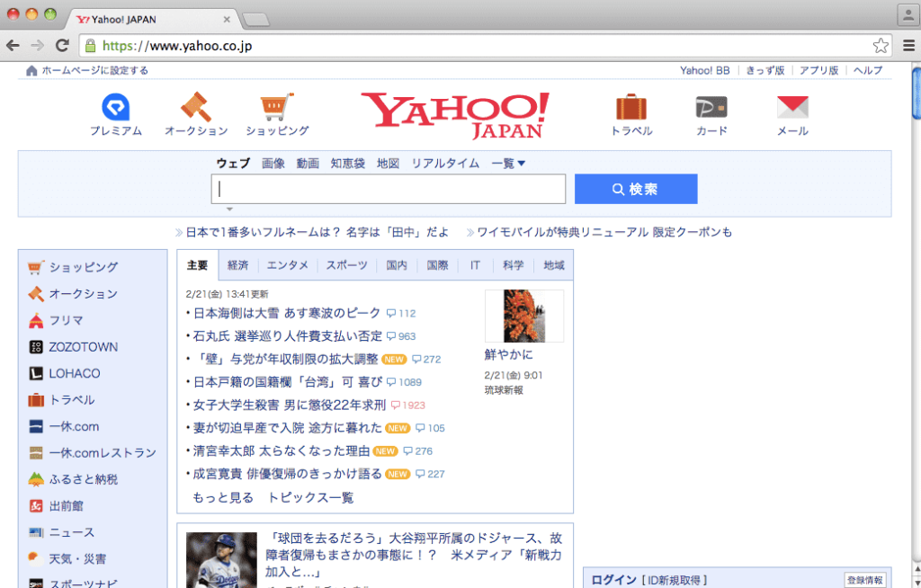Click the browser address bar URL
921x588 pixels.
click(177, 46)
